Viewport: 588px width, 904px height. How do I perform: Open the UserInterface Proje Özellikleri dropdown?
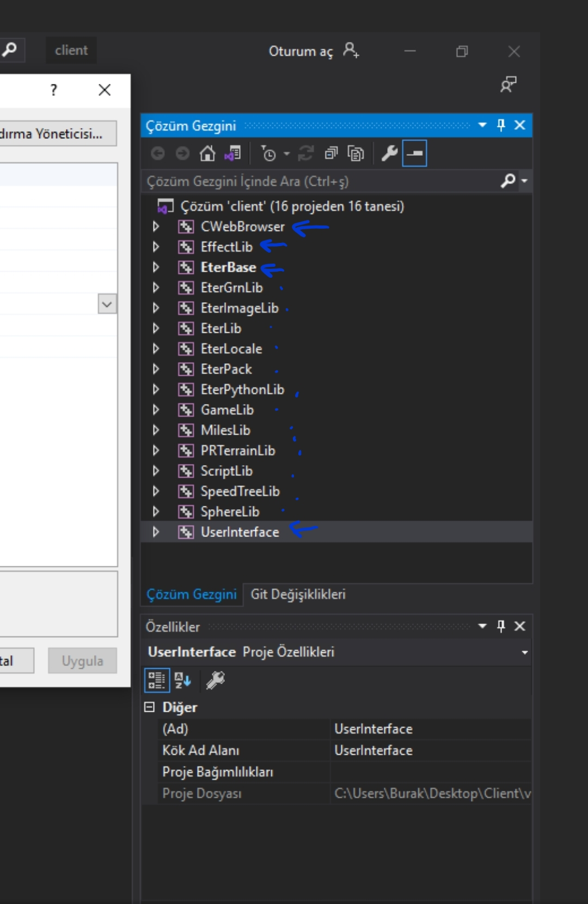point(524,652)
